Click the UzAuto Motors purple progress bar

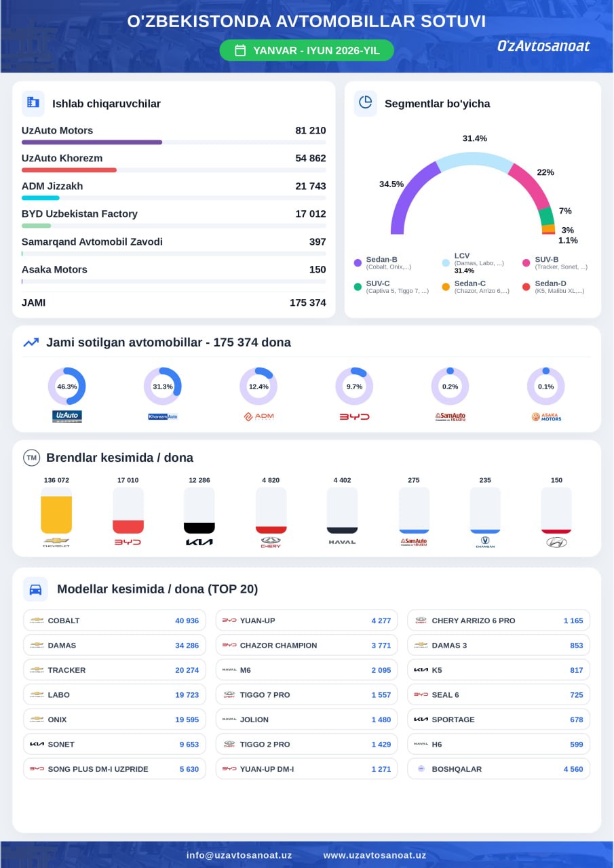coord(92,142)
